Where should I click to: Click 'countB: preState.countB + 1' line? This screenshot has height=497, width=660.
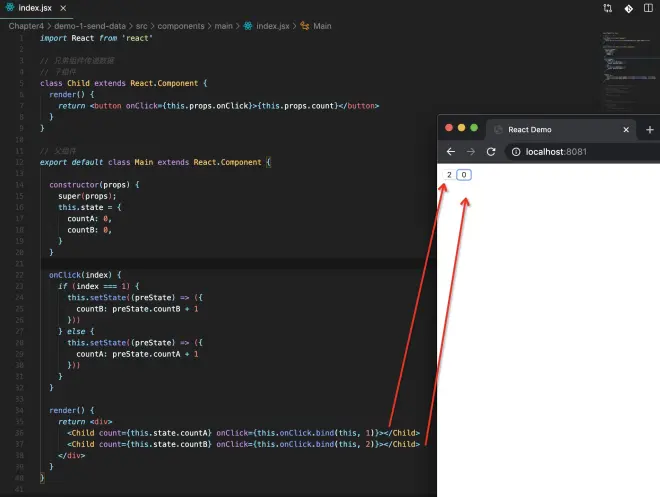pyautogui.click(x=137, y=309)
